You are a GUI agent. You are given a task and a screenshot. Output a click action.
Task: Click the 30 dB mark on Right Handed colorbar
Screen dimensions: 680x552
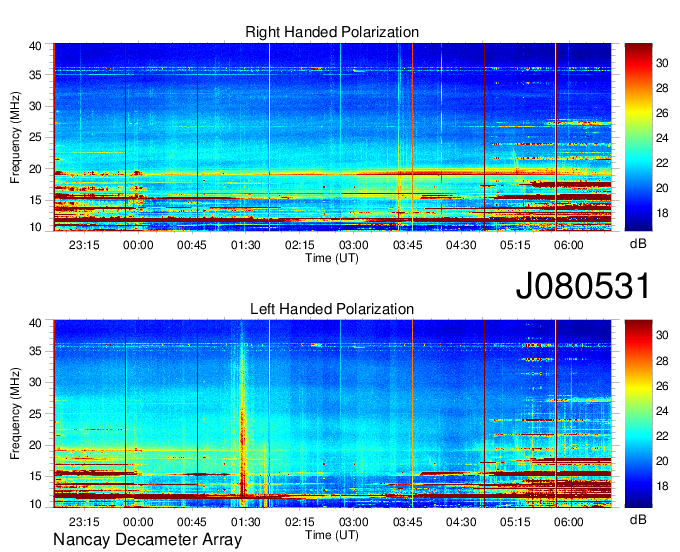tap(662, 63)
